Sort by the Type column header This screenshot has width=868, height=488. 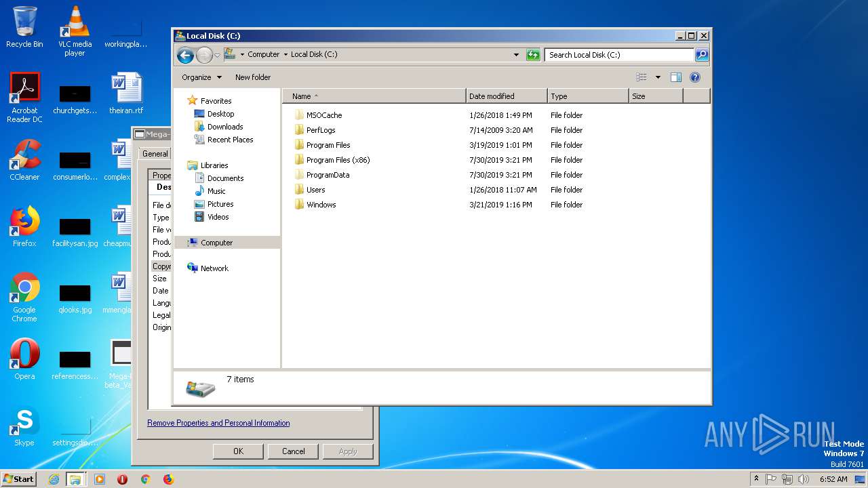(x=588, y=96)
